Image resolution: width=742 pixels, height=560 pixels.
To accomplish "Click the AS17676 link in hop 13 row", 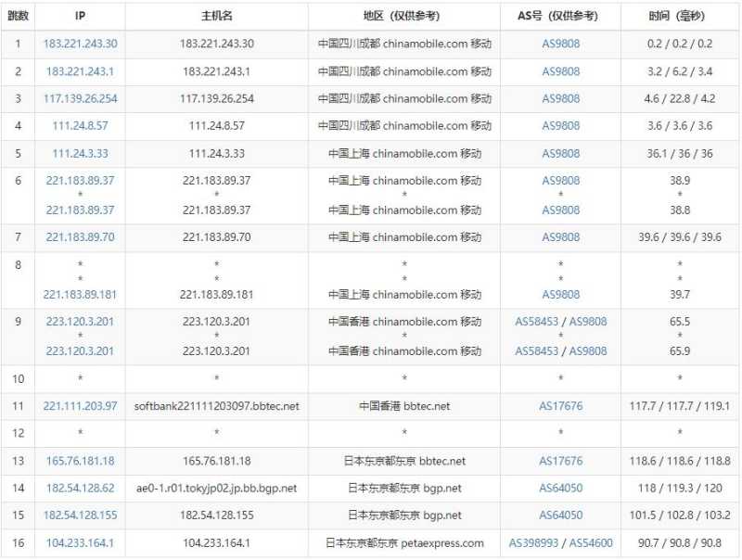I will tap(561, 461).
